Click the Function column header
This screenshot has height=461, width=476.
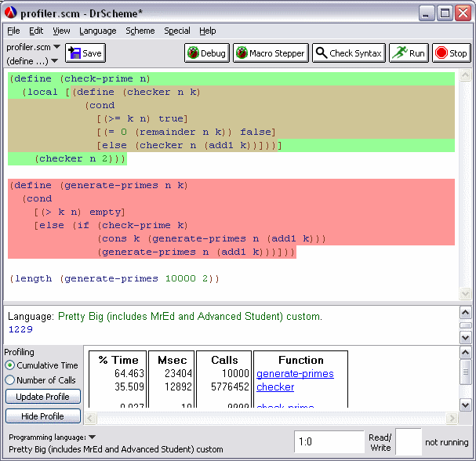[301, 360]
